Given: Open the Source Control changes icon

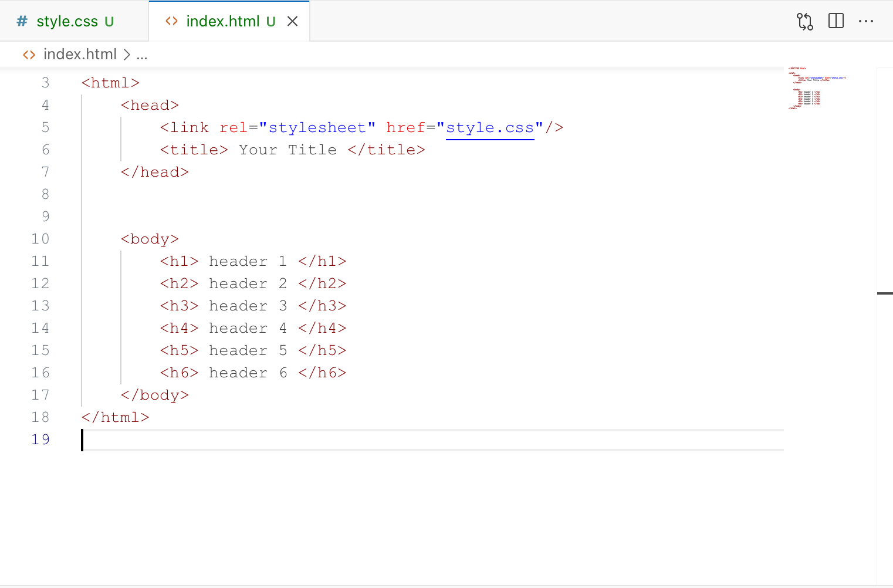Looking at the screenshot, I should coord(804,22).
